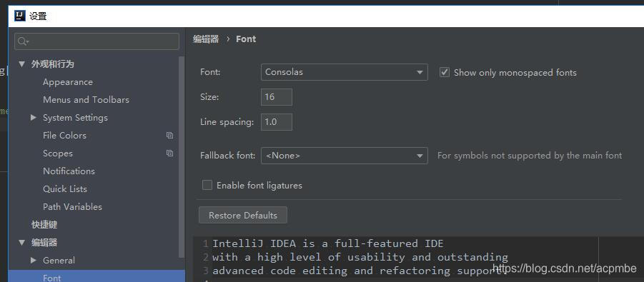Uncheck Show only monospaced fonts
The height and width of the screenshot is (282, 644).
(x=445, y=72)
